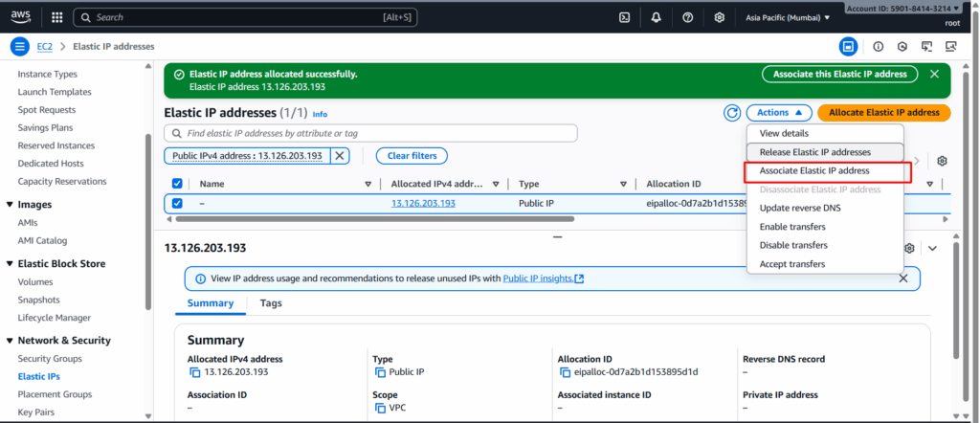The image size is (980, 423).
Task: Open the 13.126.203.193 link in table
Action: click(x=423, y=203)
